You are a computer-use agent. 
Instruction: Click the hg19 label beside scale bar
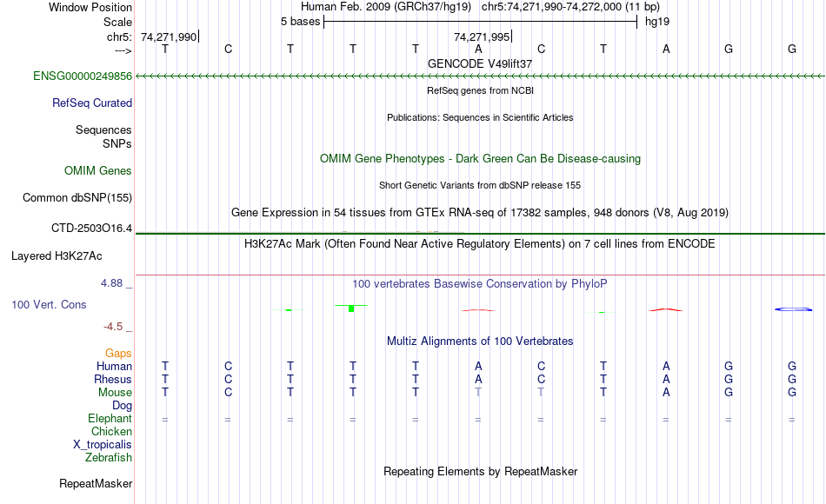657,22
